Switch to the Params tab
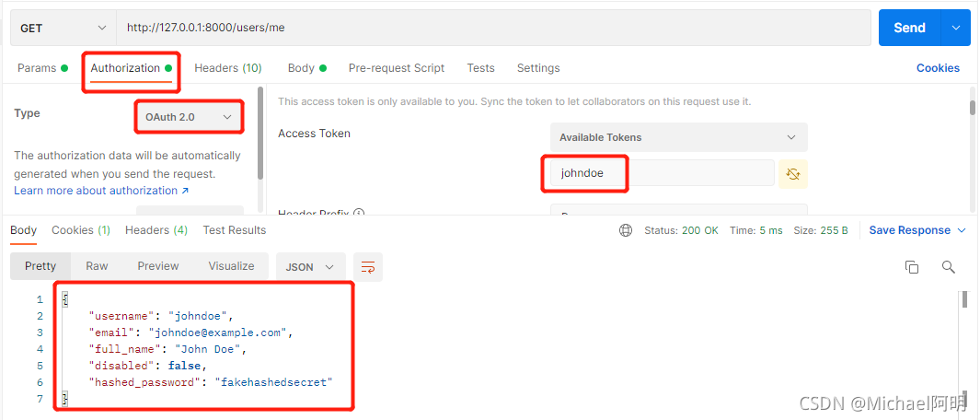 (x=42, y=67)
